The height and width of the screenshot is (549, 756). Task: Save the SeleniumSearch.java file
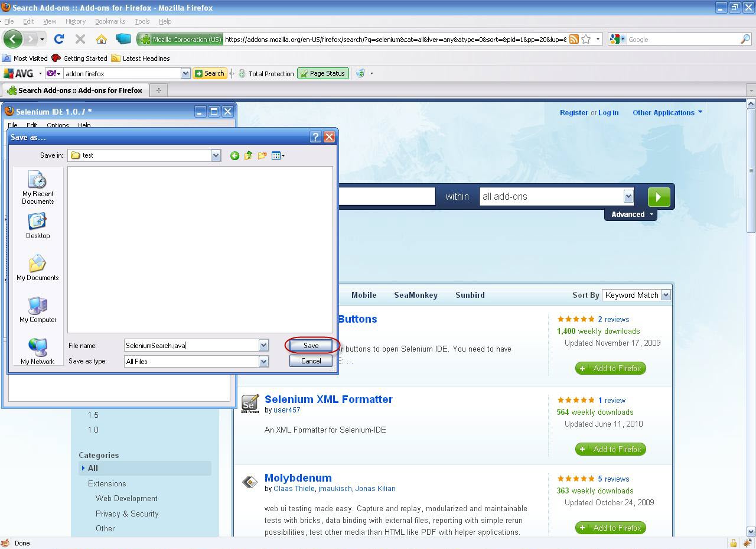point(311,346)
